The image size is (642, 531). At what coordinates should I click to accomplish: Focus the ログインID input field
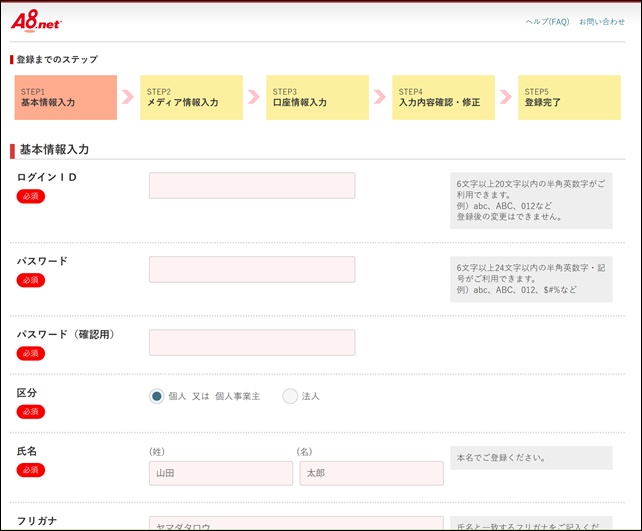[x=252, y=186]
